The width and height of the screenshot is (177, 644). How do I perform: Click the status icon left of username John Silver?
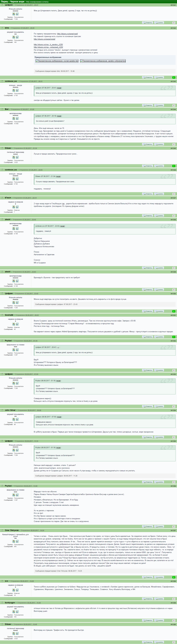pos(2,410)
